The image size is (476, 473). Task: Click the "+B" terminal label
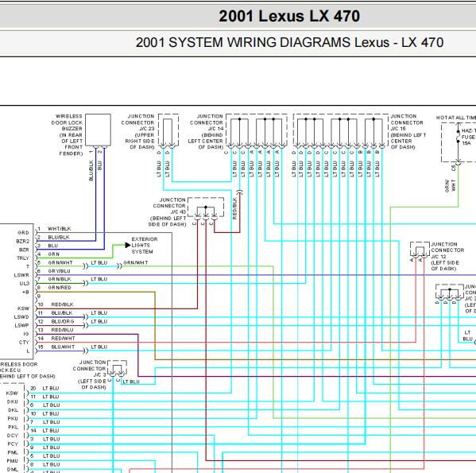(x=25, y=292)
